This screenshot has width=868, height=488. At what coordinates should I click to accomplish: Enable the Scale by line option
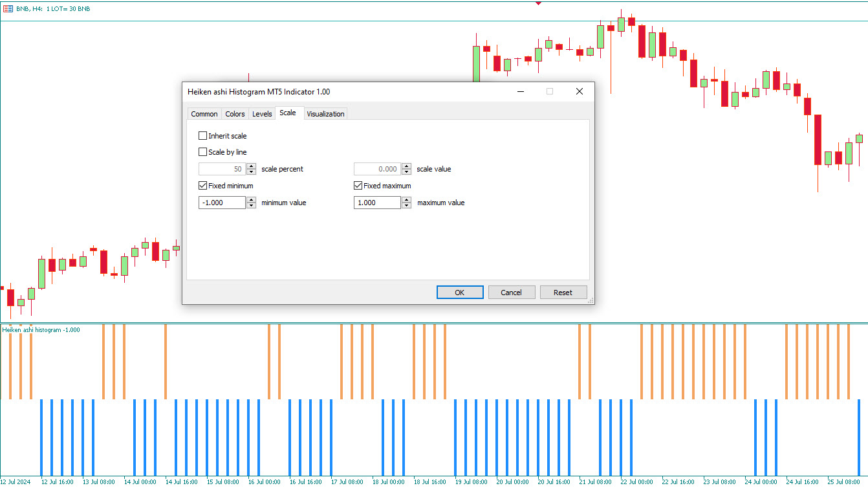(x=202, y=151)
